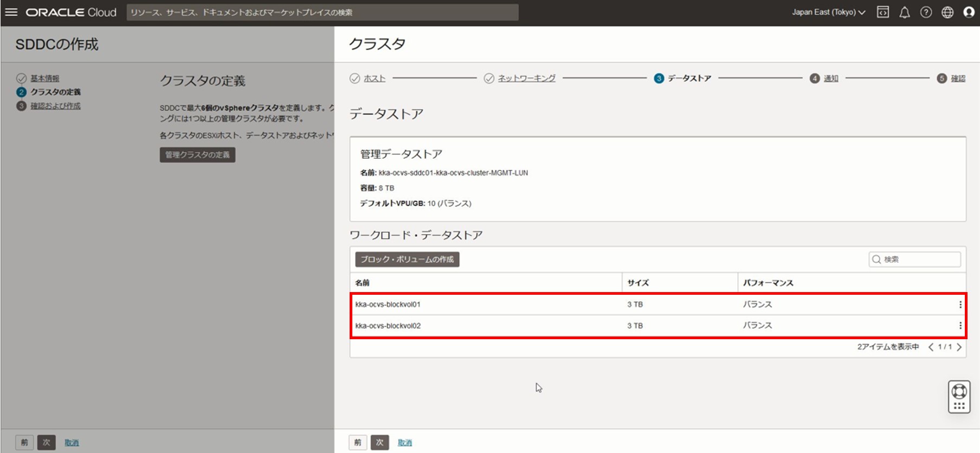980x453 pixels.
Task: Open the hamburger navigation menu
Action: [x=11, y=12]
